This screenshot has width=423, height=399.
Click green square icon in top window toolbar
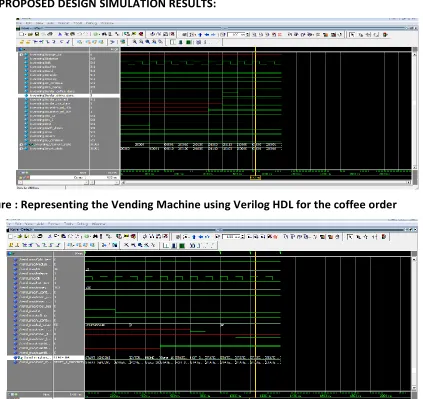coord(188,42)
